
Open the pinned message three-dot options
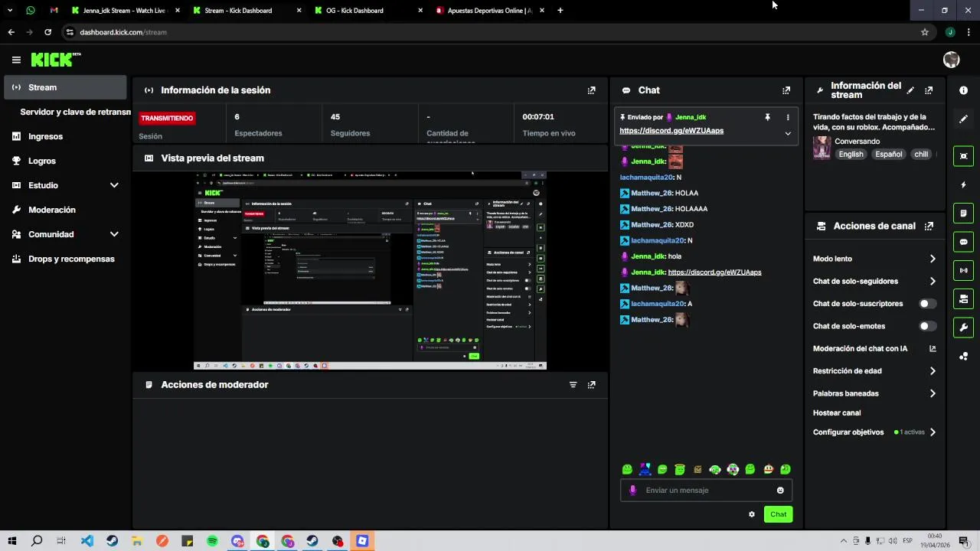click(x=788, y=117)
